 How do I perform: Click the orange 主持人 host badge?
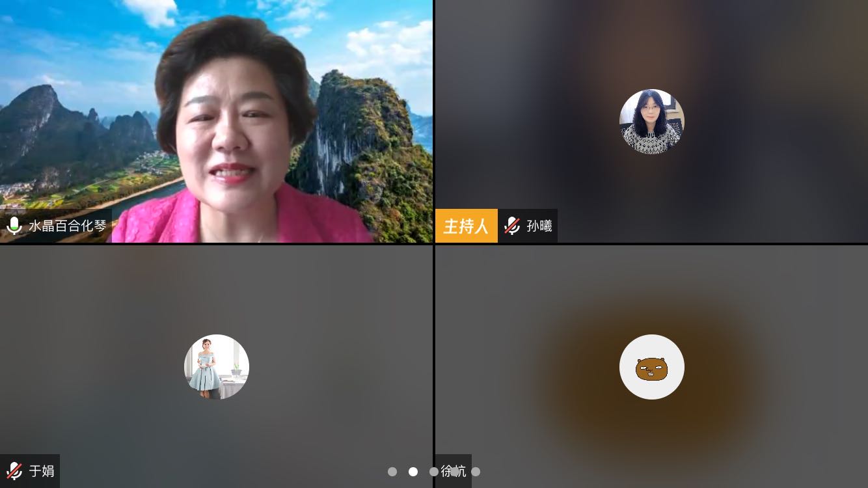pyautogui.click(x=466, y=226)
